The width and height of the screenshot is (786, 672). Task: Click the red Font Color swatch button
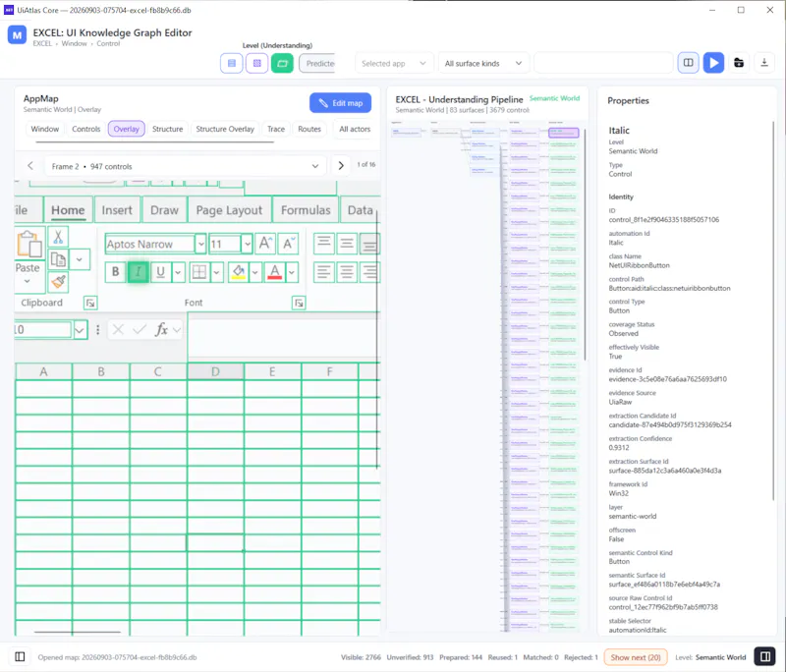[275, 272]
